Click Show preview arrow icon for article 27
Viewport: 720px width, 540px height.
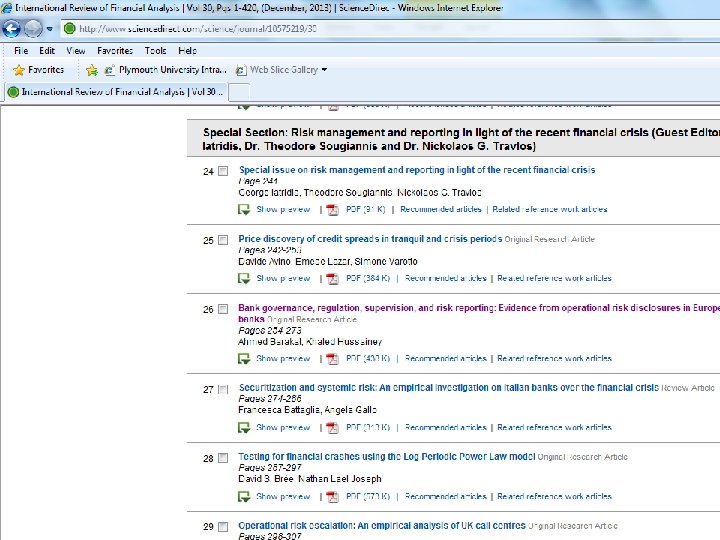pyautogui.click(x=244, y=428)
